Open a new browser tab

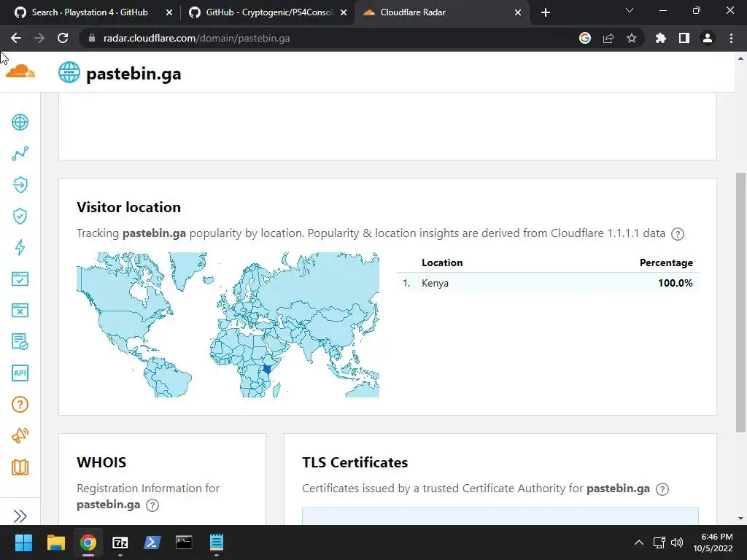pyautogui.click(x=546, y=12)
